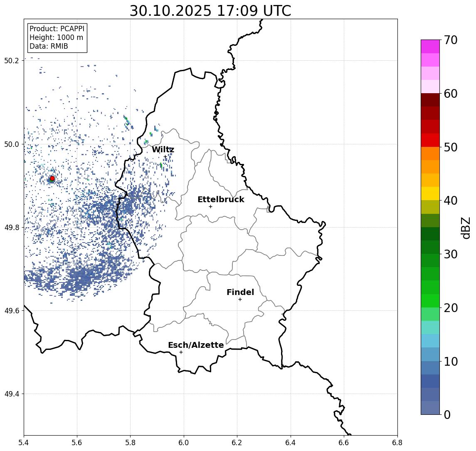The width and height of the screenshot is (476, 451).
Task: Click the orange colorbar swatch just below 50
Action: pos(430,154)
